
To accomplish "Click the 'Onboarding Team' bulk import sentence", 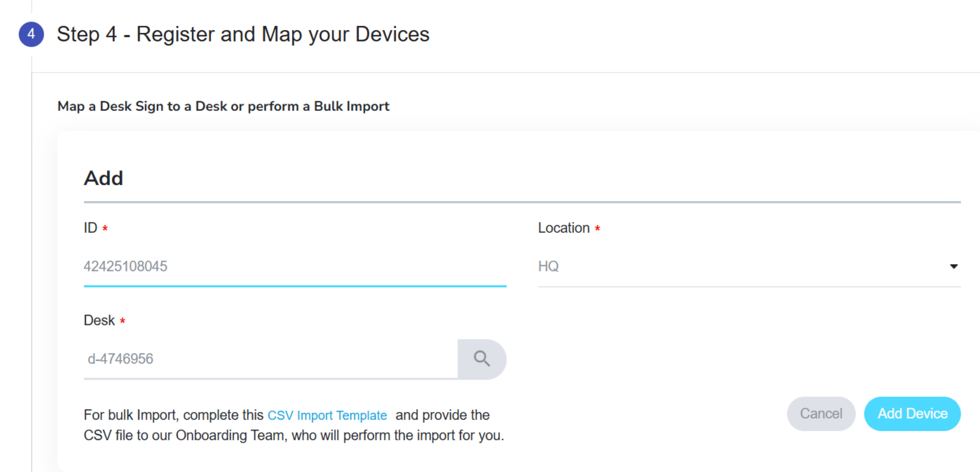I will (x=294, y=425).
